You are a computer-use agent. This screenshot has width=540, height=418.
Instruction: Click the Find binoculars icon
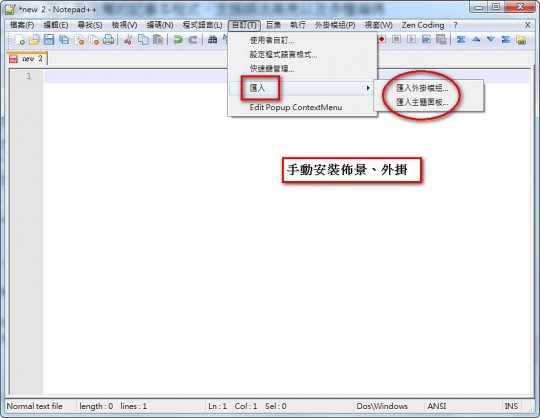[x=212, y=40]
